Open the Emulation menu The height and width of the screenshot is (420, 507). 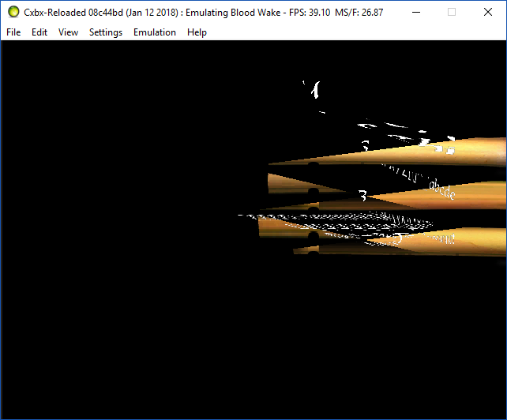click(155, 32)
